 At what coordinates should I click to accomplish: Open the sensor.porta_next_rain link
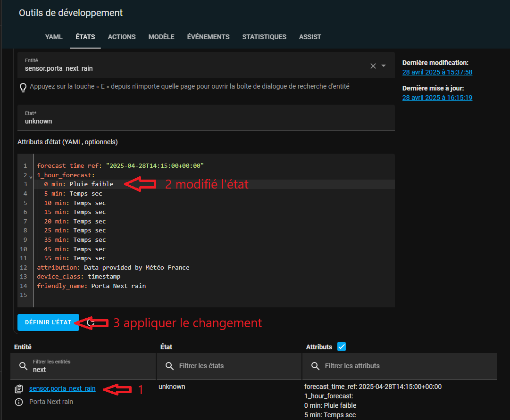(62, 388)
